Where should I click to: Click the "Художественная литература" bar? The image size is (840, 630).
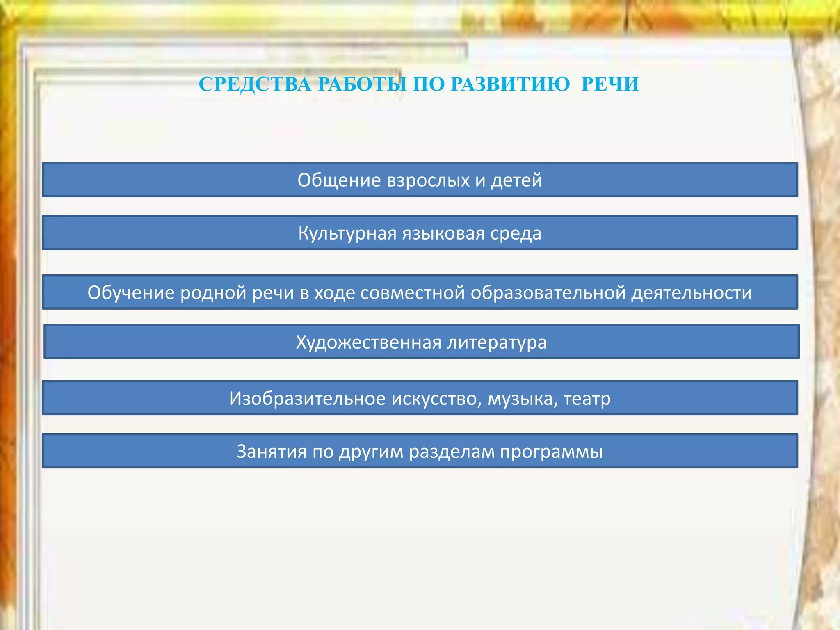coord(422,342)
